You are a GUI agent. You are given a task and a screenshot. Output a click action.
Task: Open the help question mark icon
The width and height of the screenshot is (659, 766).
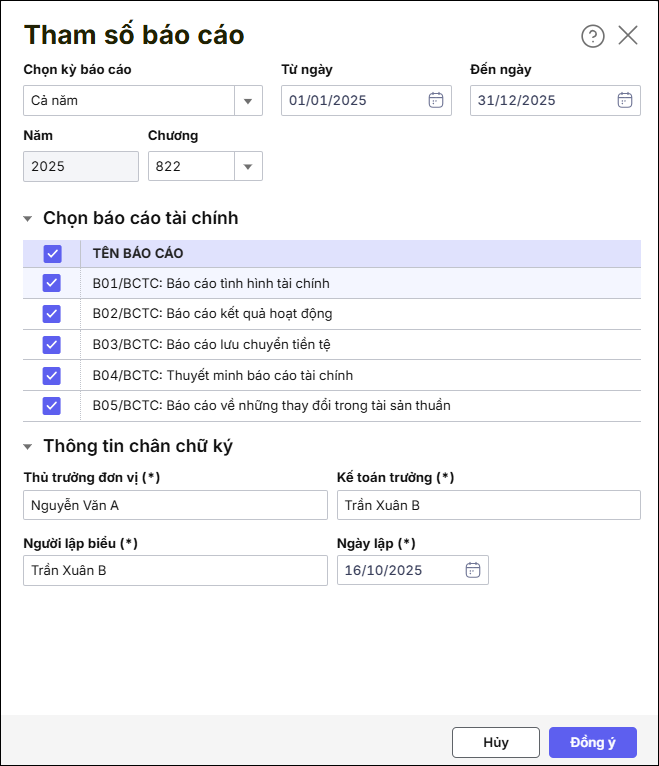point(593,36)
